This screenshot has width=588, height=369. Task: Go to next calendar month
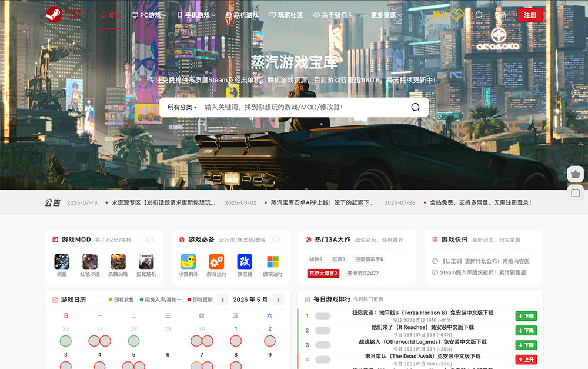(x=278, y=300)
